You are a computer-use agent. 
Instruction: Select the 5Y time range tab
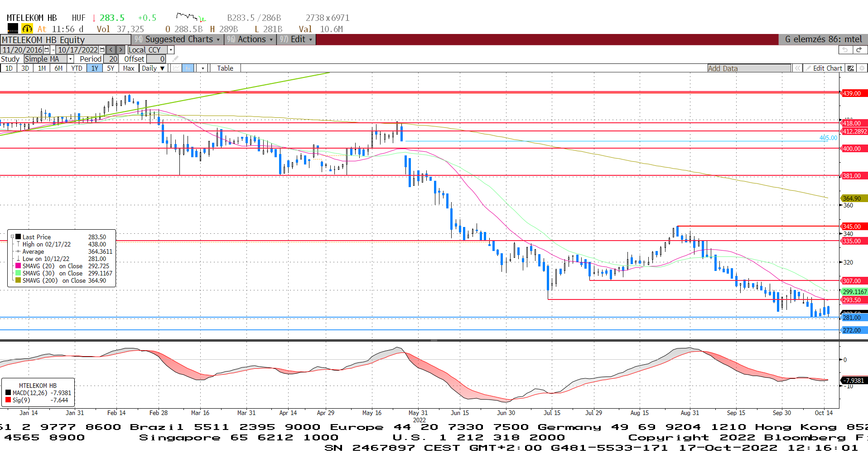[111, 68]
